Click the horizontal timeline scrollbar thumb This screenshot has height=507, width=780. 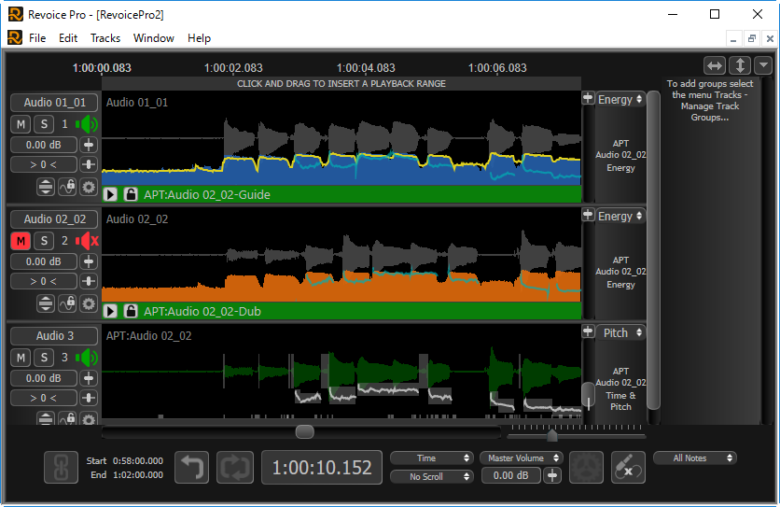tap(305, 432)
